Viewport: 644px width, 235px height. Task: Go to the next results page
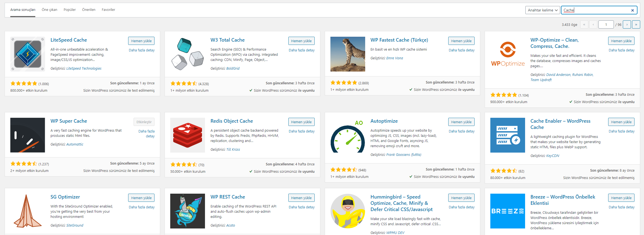627,24
